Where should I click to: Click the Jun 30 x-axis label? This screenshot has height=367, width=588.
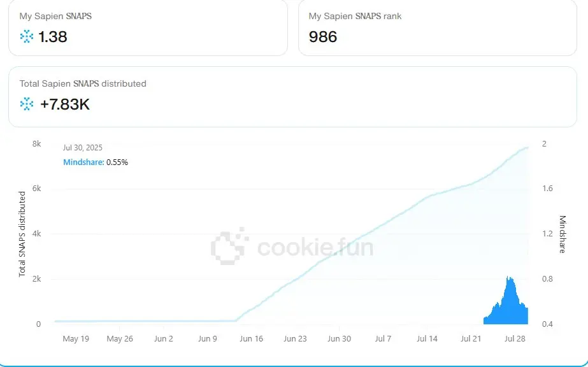pyautogui.click(x=339, y=338)
